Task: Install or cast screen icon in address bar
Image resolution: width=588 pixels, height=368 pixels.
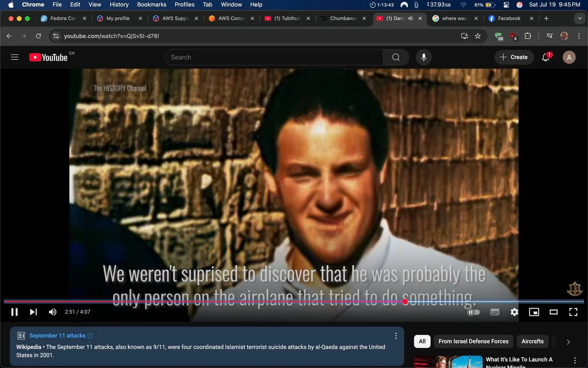Action: coord(465,36)
